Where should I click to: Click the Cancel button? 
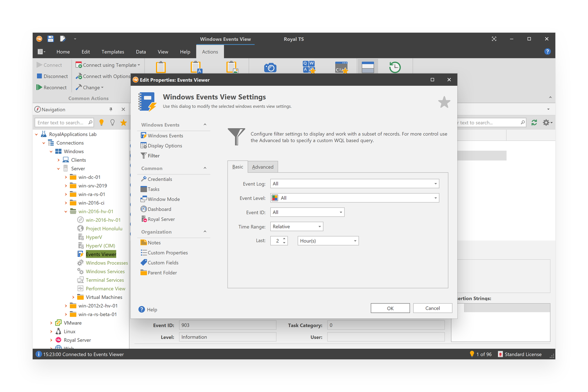click(x=432, y=308)
